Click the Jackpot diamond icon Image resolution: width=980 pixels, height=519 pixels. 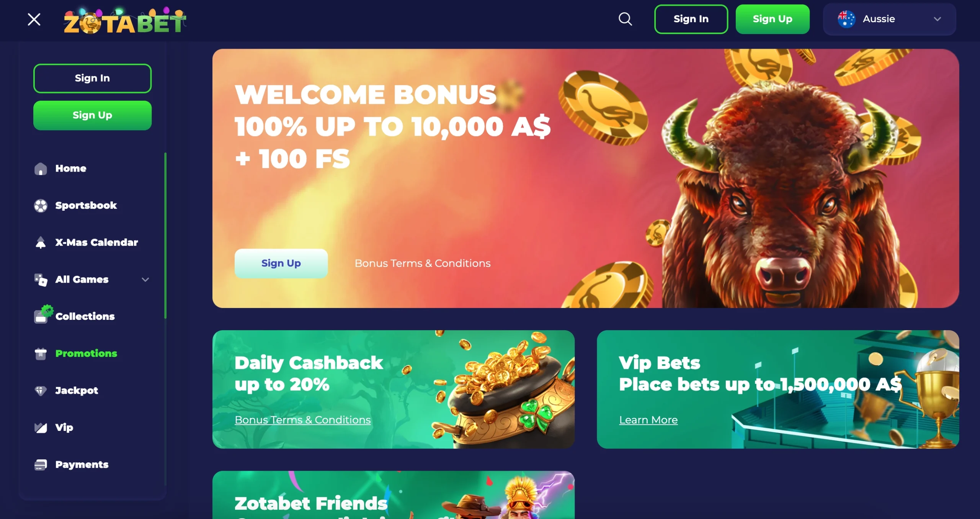coord(41,391)
